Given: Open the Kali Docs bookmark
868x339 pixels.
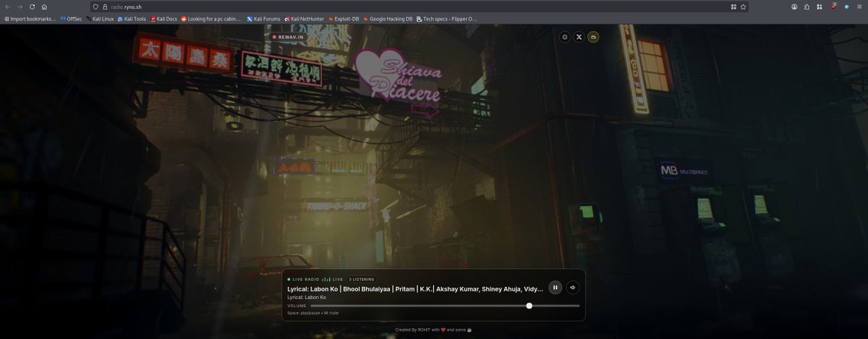Looking at the screenshot, I should pos(163,19).
